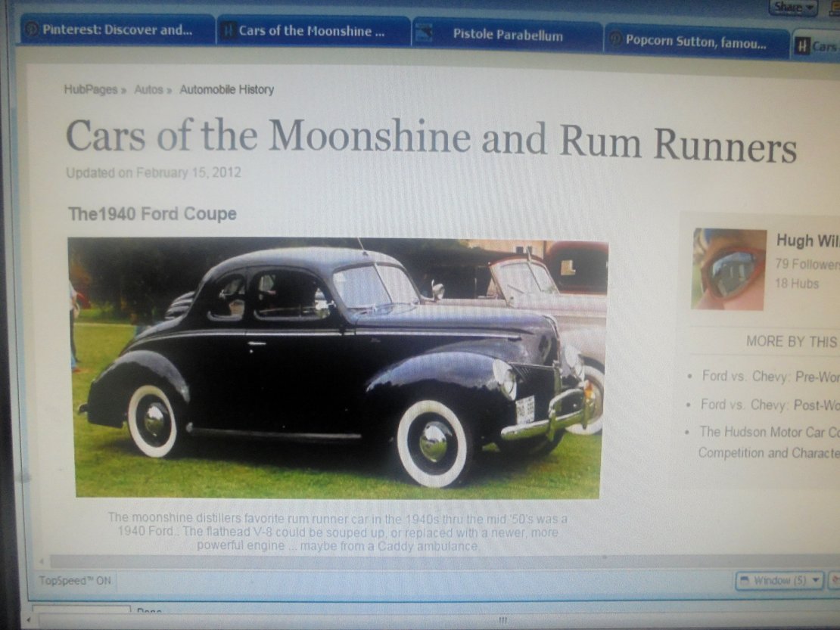Click the HubPages favicon on last tab
This screenshot has height=630, width=840.
click(802, 46)
